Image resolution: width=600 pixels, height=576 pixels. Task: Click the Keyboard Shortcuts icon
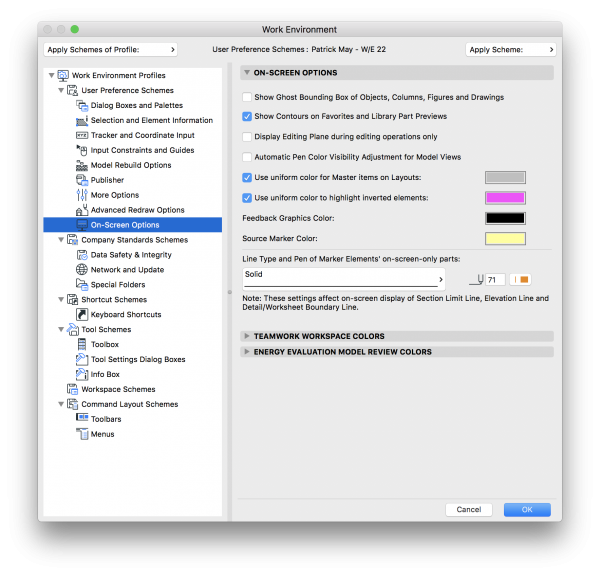tap(83, 315)
